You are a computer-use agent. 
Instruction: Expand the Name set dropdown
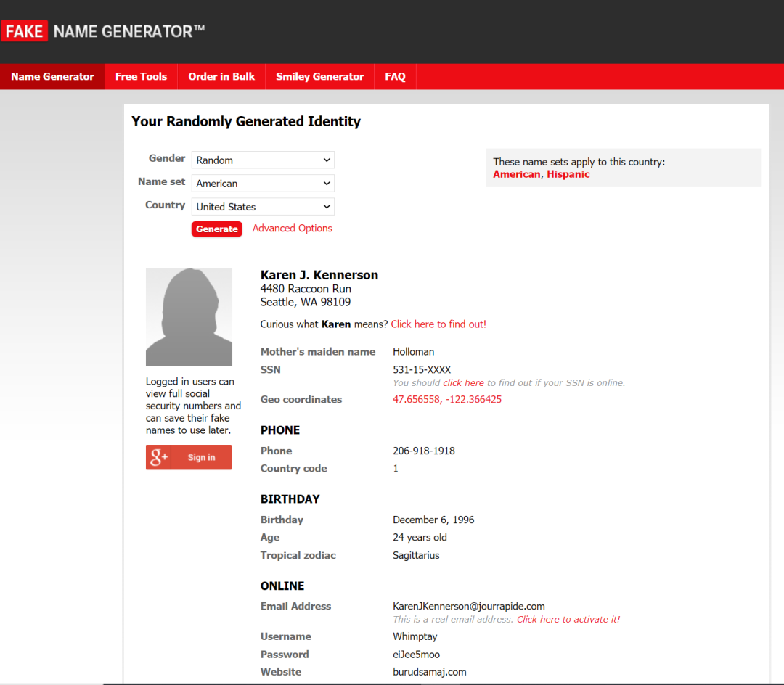tap(263, 184)
